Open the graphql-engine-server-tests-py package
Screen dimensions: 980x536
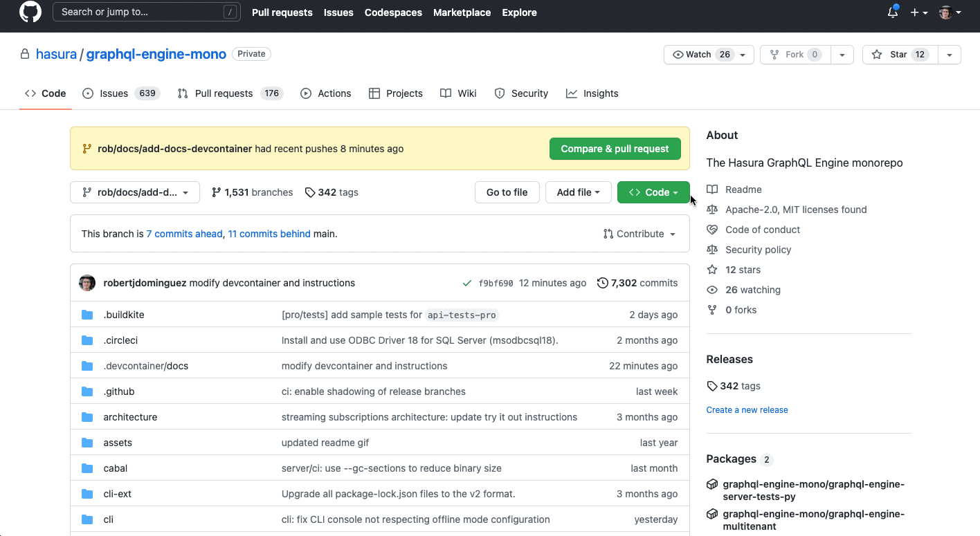813,490
